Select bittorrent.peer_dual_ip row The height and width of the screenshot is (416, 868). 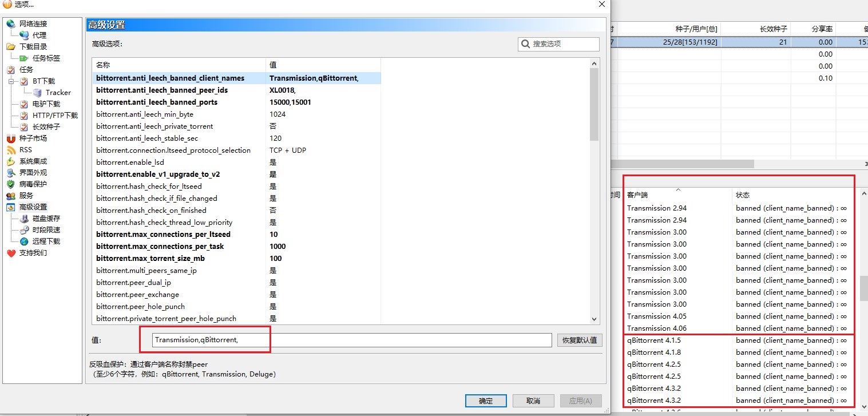(236, 282)
